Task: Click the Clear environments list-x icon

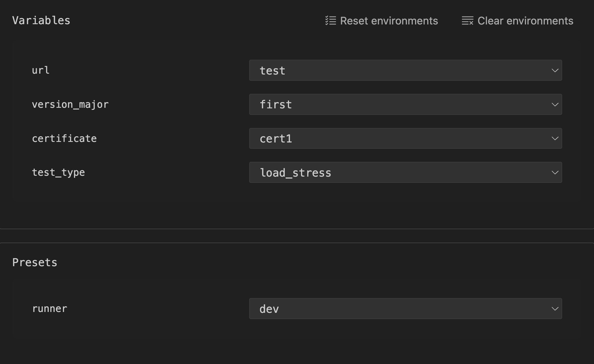Action: (467, 21)
